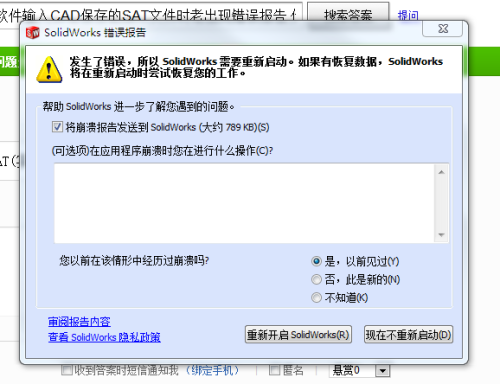Open the '悬赏0' dropdown on the webpage
The image size is (500, 384).
(x=360, y=370)
